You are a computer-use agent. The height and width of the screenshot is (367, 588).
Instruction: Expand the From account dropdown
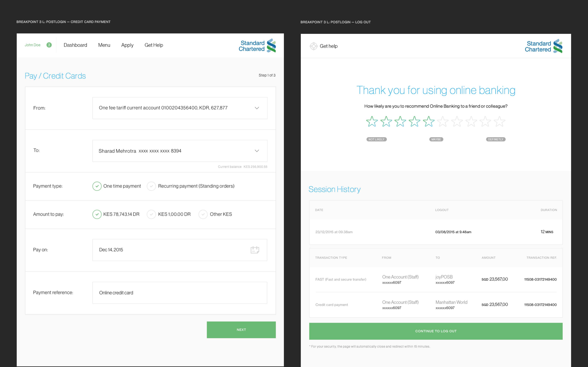(257, 108)
